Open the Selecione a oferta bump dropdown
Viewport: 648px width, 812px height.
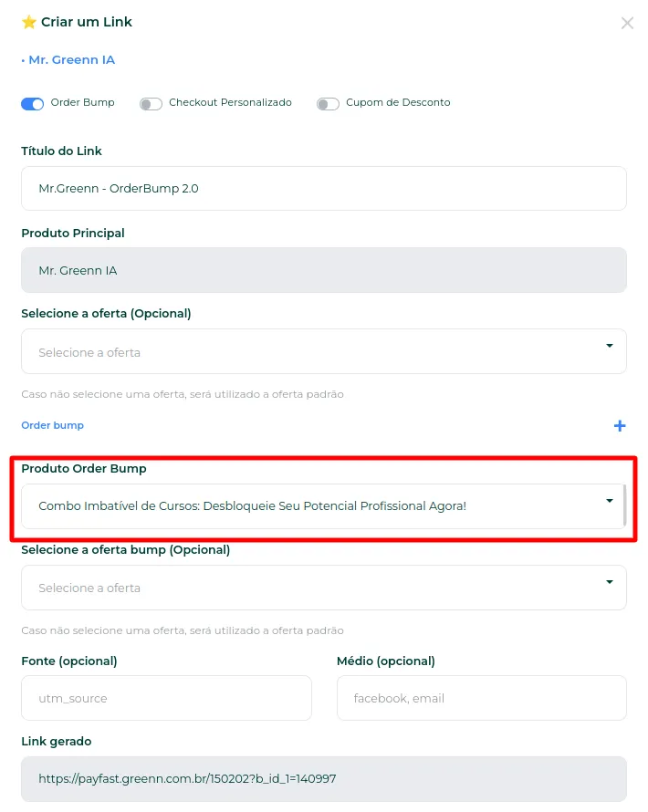coord(324,588)
